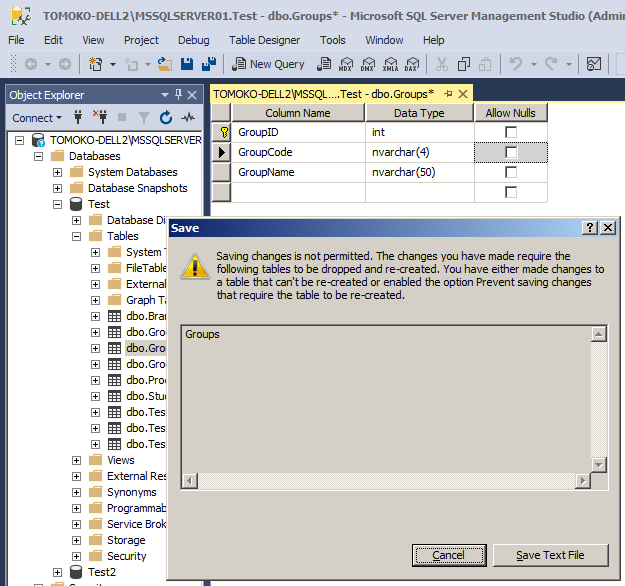This screenshot has width=625, height=586.
Task: Click the Save Text File button
Action: (549, 555)
